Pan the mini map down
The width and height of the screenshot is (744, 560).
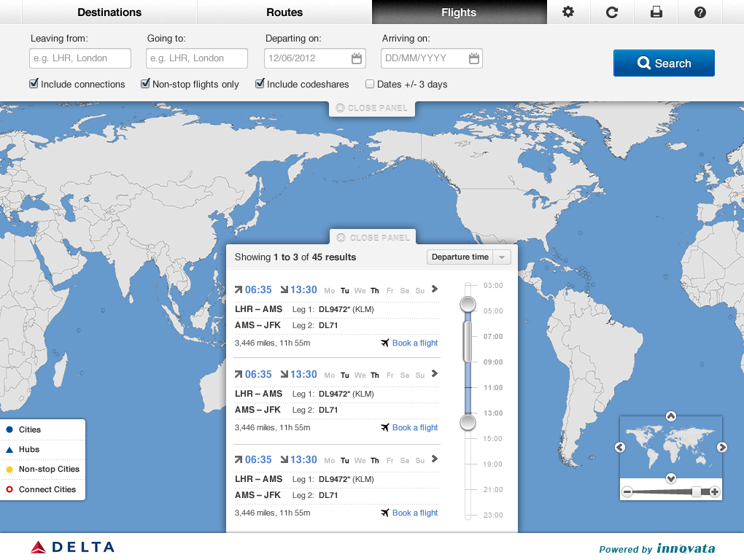670,478
